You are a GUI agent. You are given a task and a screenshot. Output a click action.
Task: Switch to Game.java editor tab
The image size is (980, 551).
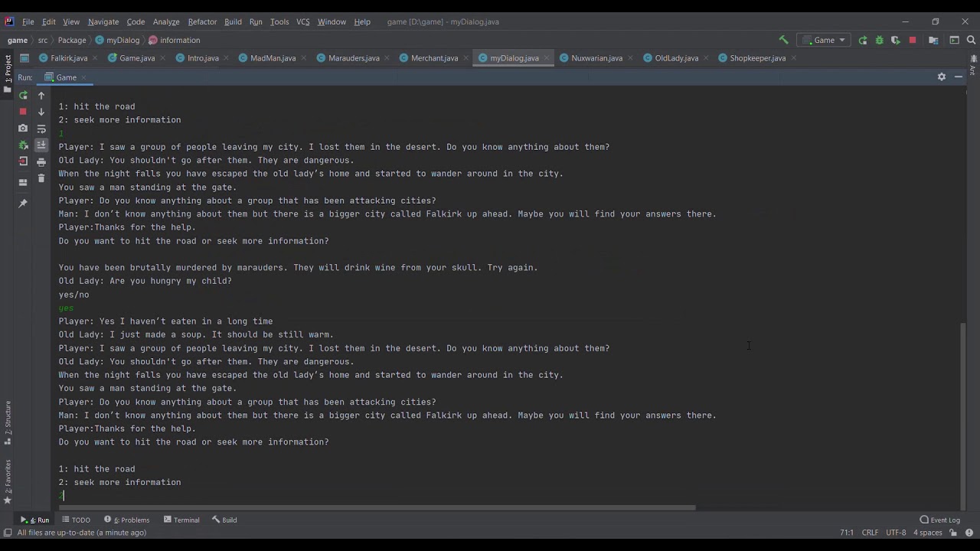pos(136,58)
